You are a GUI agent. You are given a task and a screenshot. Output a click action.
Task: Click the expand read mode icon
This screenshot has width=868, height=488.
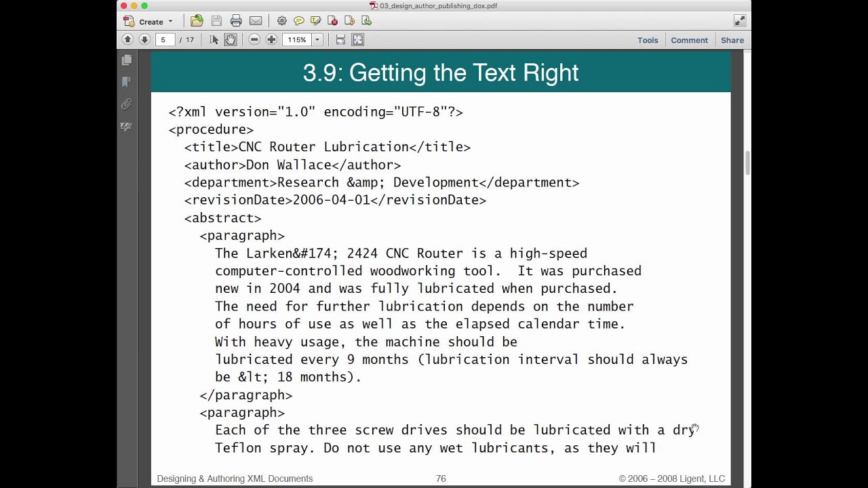pyautogui.click(x=740, y=21)
